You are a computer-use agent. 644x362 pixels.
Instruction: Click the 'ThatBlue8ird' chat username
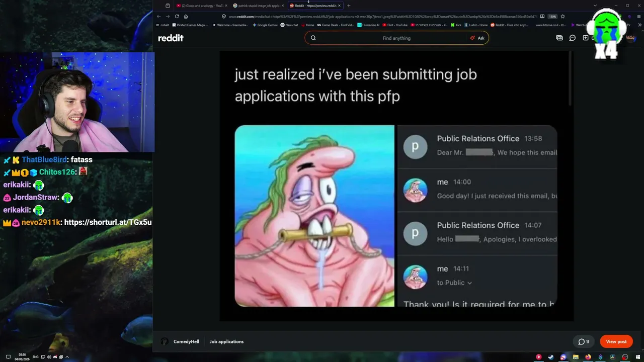point(44,160)
